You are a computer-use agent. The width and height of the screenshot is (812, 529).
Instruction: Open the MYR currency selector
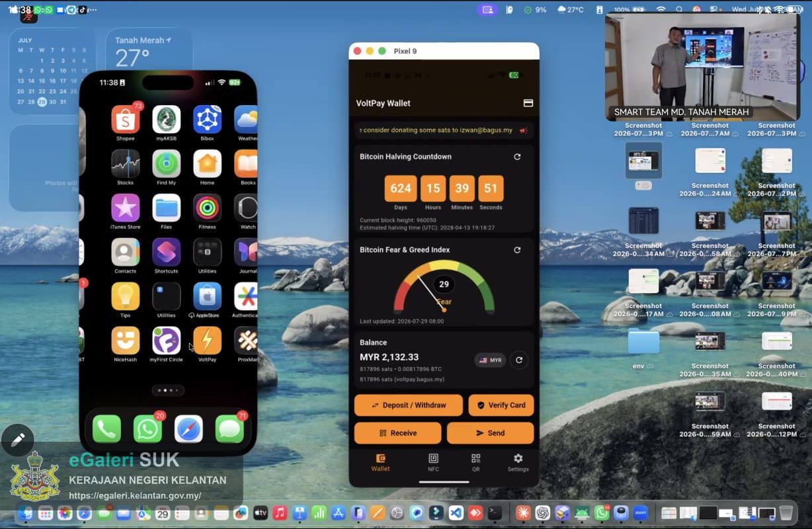(x=490, y=360)
